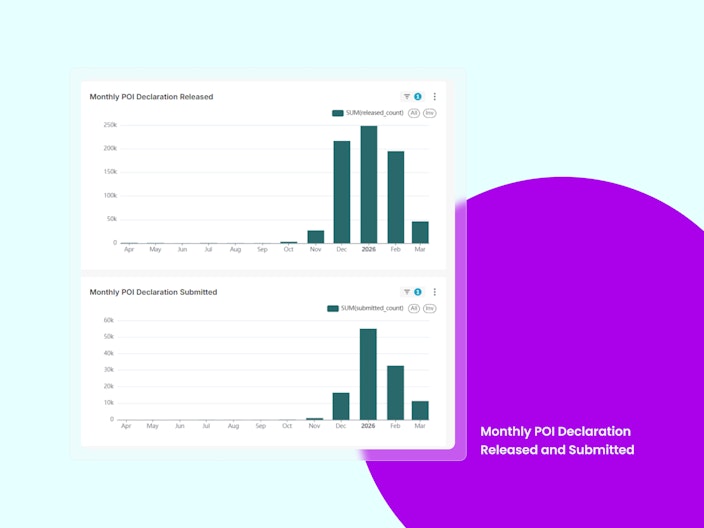Click the SUM(submitted_count) legend label
This screenshot has height=528, width=704.
coord(372,308)
